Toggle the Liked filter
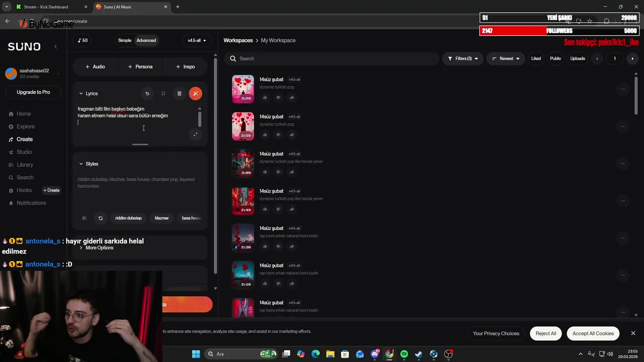The width and height of the screenshot is (644, 362). coord(536,59)
